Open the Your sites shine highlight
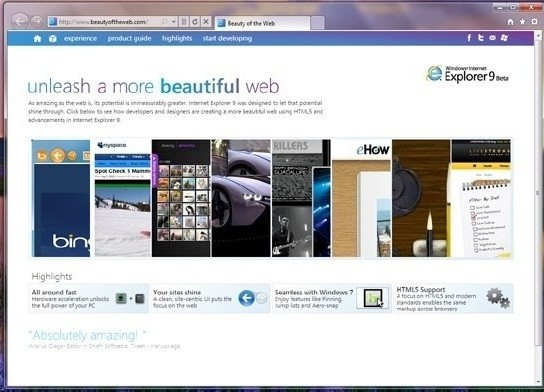The width and height of the screenshot is (544, 392). (210, 299)
